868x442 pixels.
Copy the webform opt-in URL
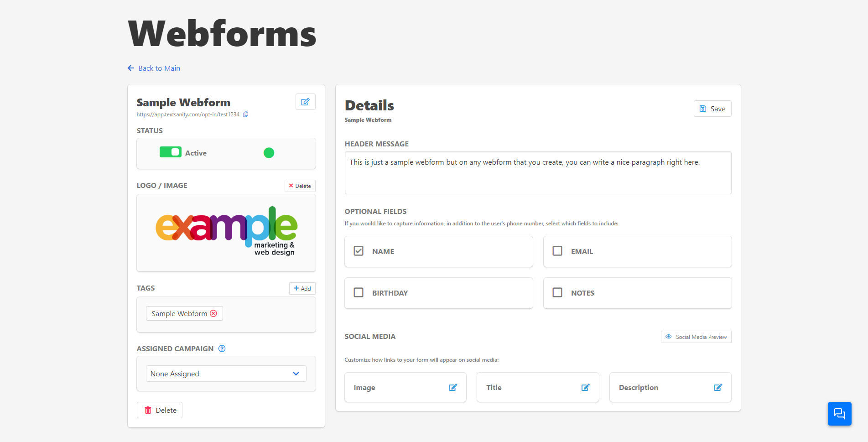click(246, 114)
